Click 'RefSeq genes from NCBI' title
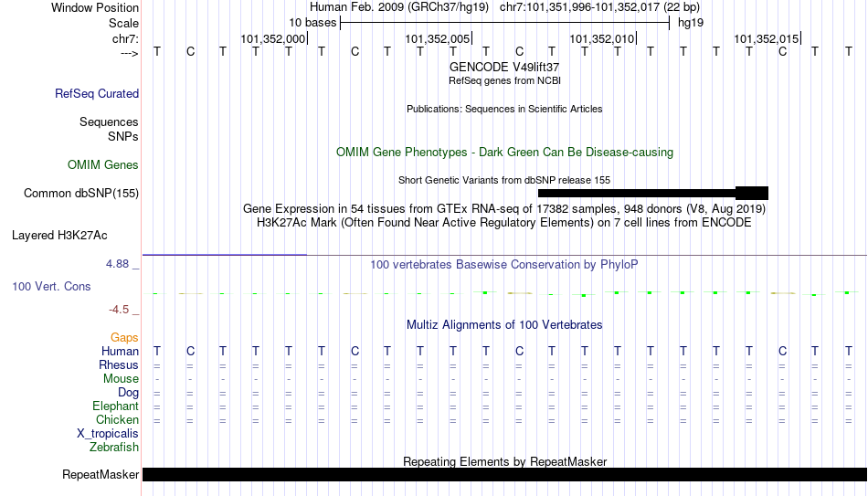The height and width of the screenshot is (496, 868). pyautogui.click(x=504, y=80)
